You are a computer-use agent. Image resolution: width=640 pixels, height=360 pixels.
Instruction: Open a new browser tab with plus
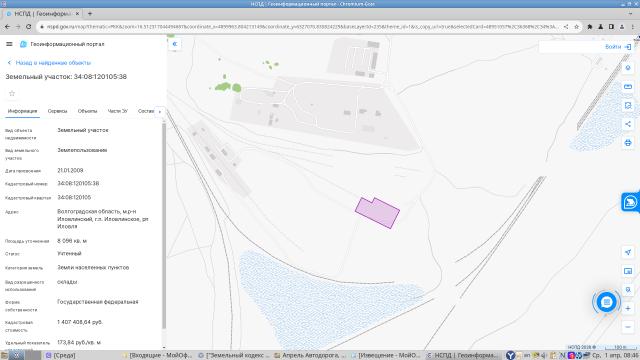coord(90,13)
